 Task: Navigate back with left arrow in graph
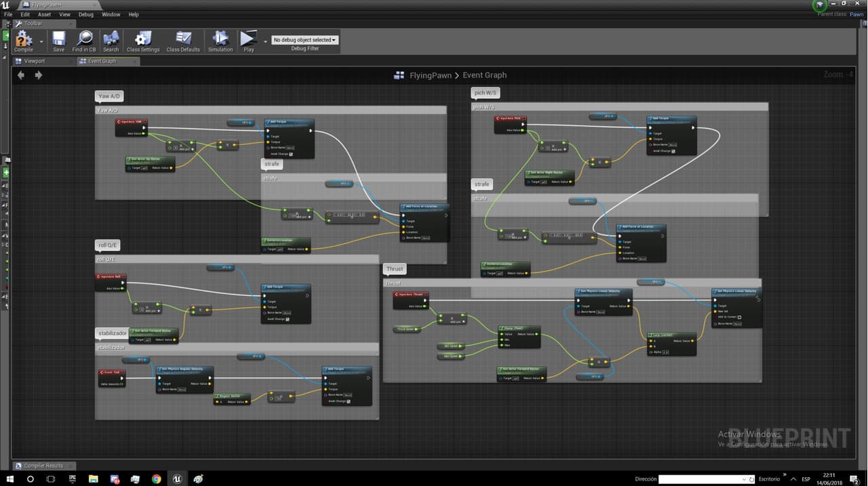21,75
